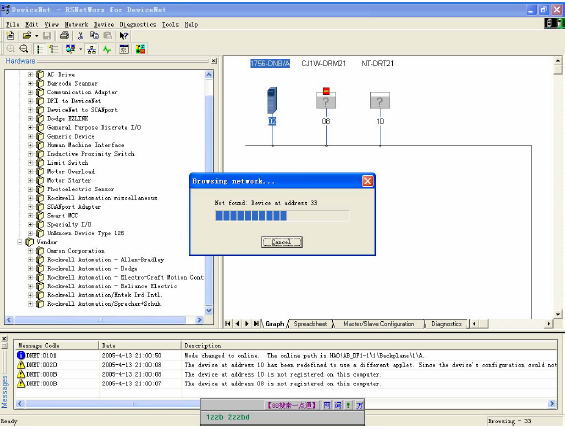Viewport: 565px width, 429px height.
Task: Click the Print toolbar icon
Action: tap(64, 35)
